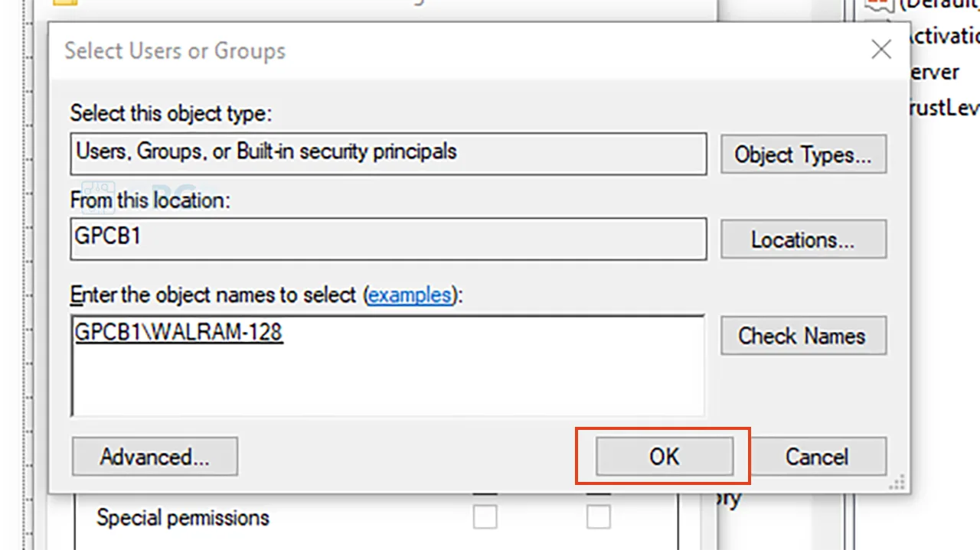Open the Locations browser
The image size is (980, 550).
click(x=803, y=239)
